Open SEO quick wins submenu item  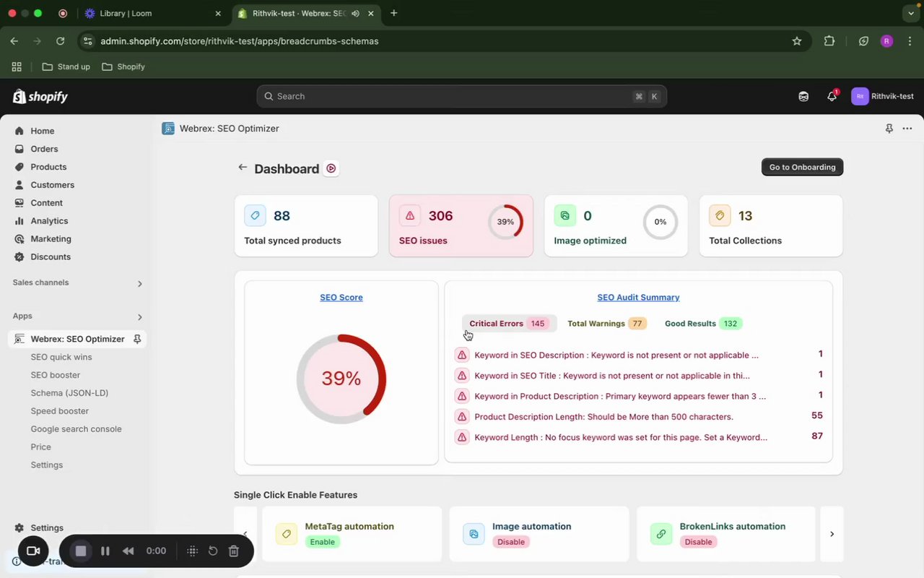(x=61, y=357)
